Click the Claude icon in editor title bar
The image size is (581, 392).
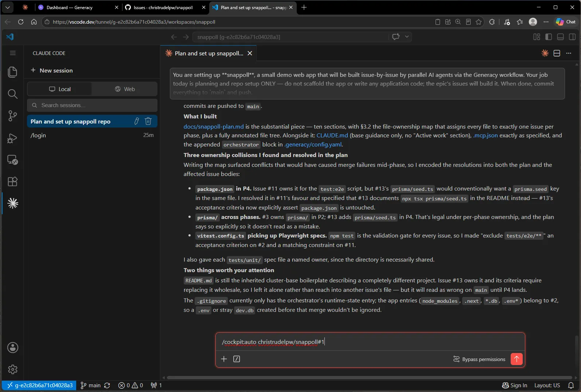[x=545, y=53]
